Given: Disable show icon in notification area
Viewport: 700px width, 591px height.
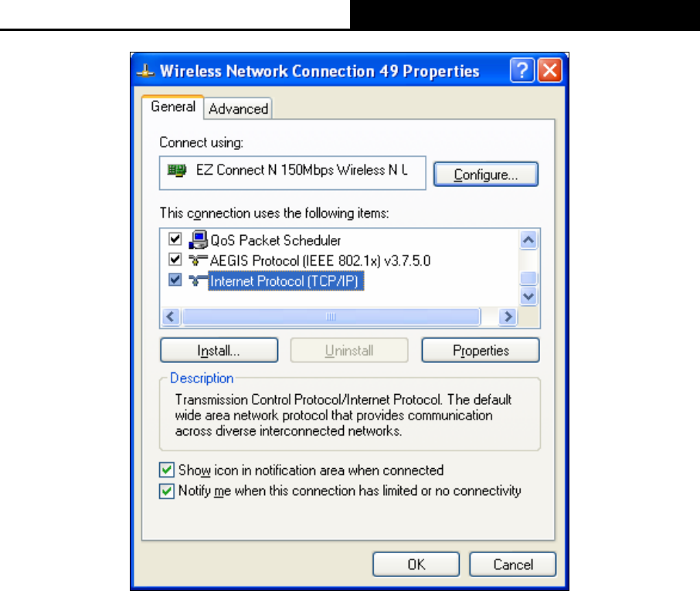Looking at the screenshot, I should (x=167, y=470).
